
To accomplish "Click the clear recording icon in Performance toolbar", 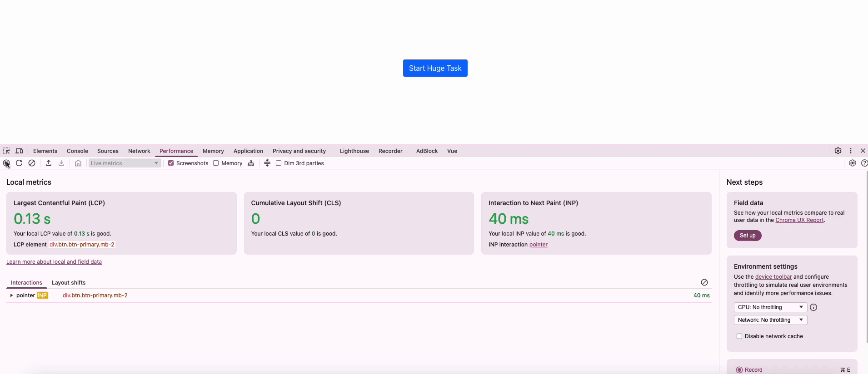I will point(32,163).
